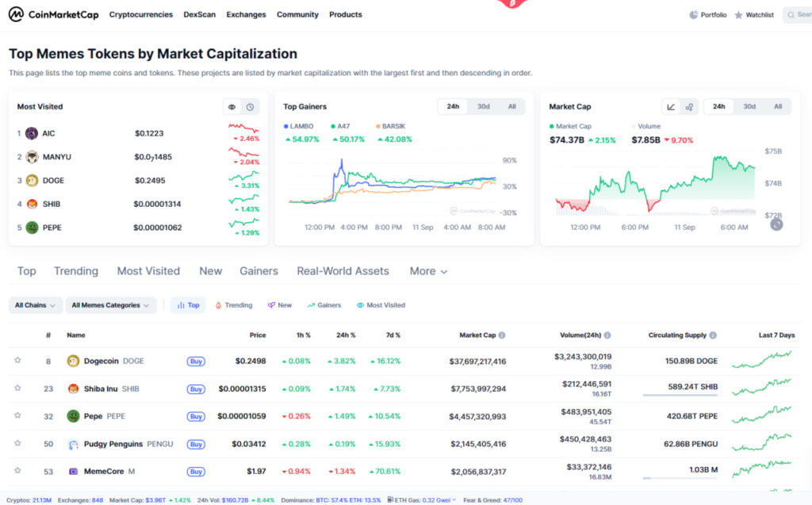This screenshot has height=505, width=812.
Task: Set Top Gainers range to 30d
Action: pos(483,107)
